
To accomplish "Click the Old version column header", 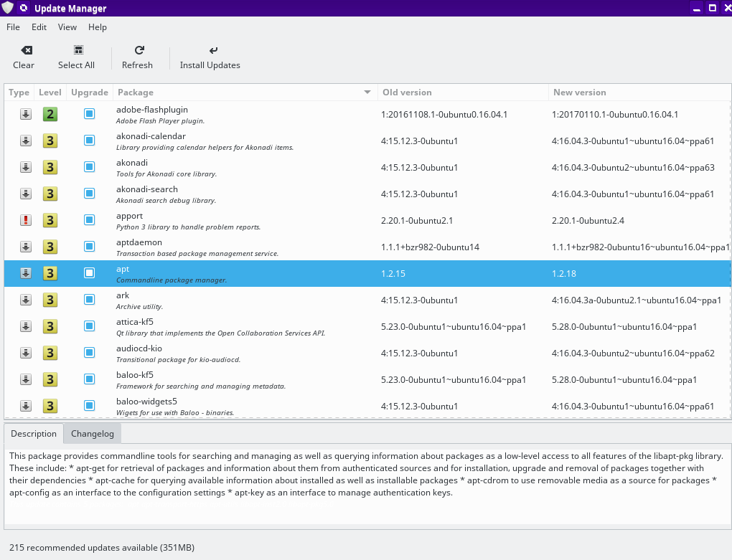I will pyautogui.click(x=407, y=92).
